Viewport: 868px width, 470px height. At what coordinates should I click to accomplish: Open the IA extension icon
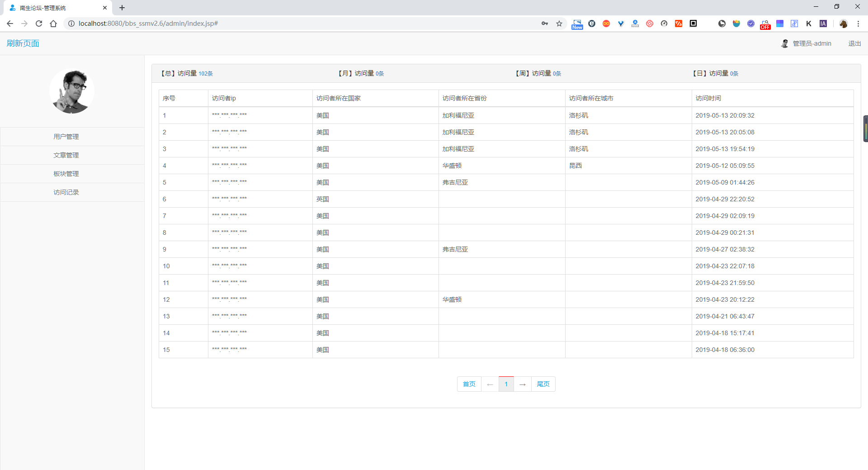pyautogui.click(x=823, y=24)
